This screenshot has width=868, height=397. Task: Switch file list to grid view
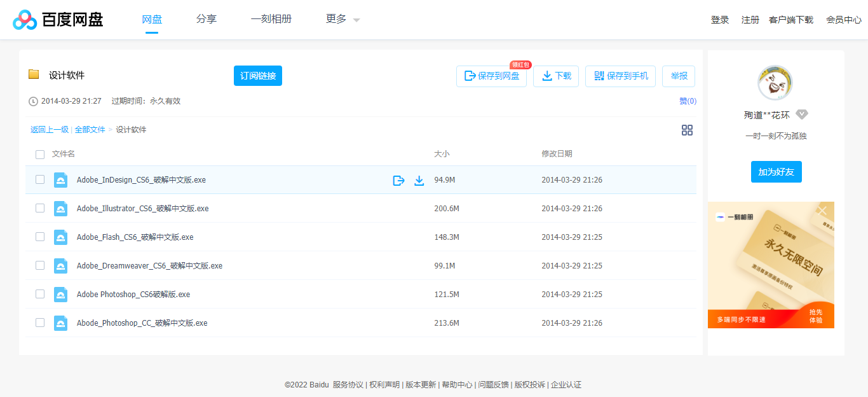687,130
